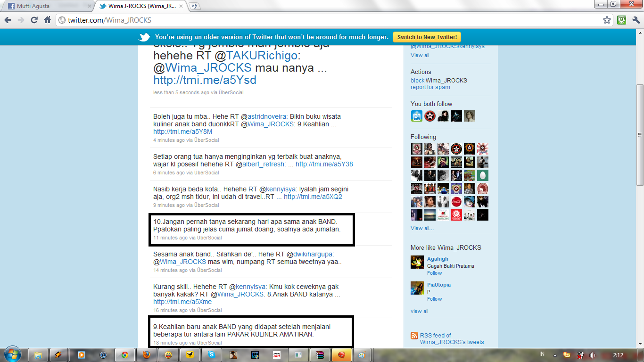The width and height of the screenshot is (644, 362).
Task: Click View all... under Following
Action: pos(422,228)
